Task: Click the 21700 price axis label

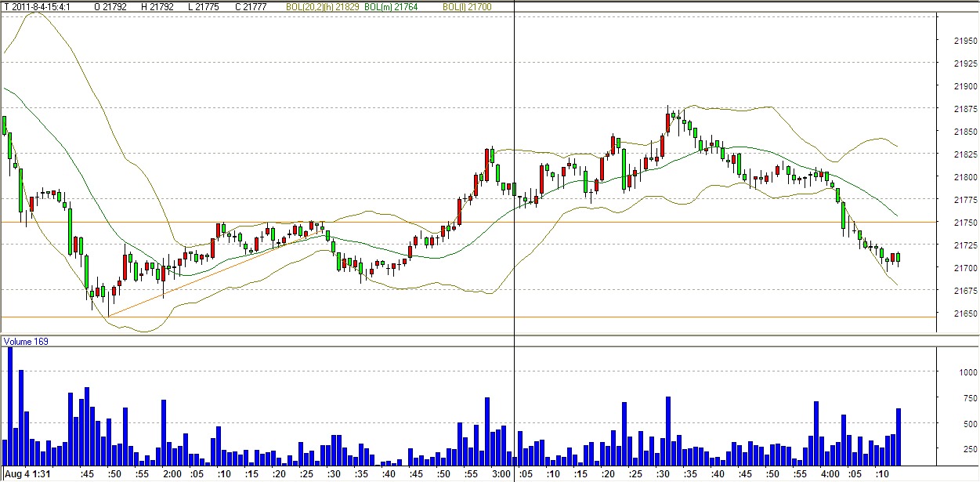Action: [x=965, y=268]
